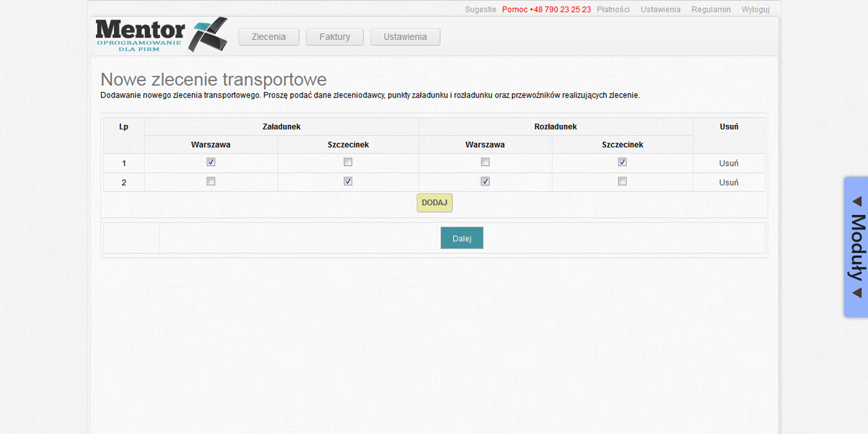Uncheck row 1 Załadunek Warszawa checkbox
This screenshot has width=868, height=434.
click(x=211, y=162)
